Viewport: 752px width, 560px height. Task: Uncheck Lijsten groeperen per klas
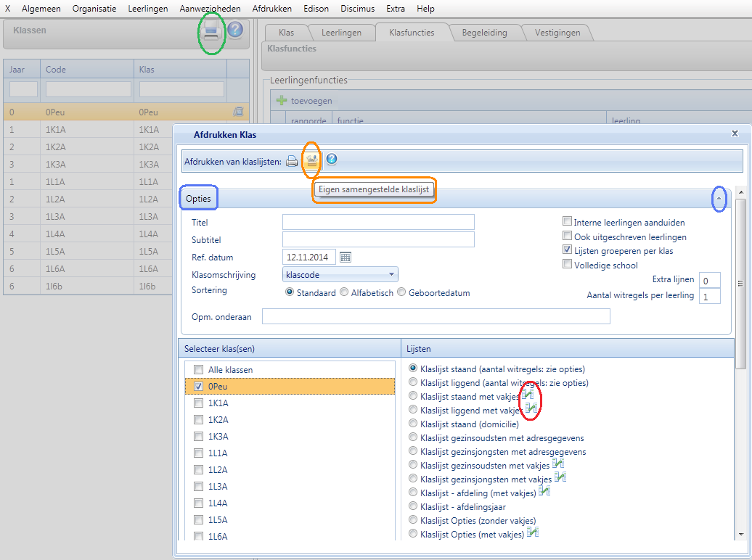pos(568,250)
